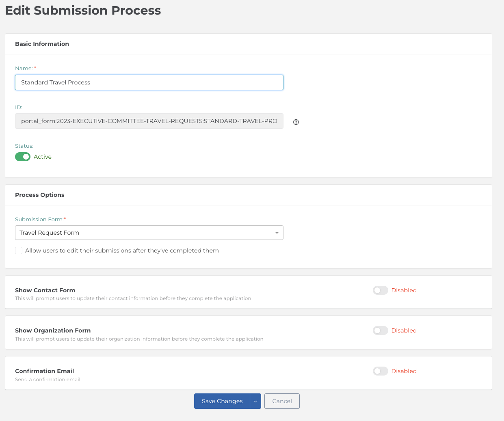
Task: Click the Save Changes button
Action: 222,401
